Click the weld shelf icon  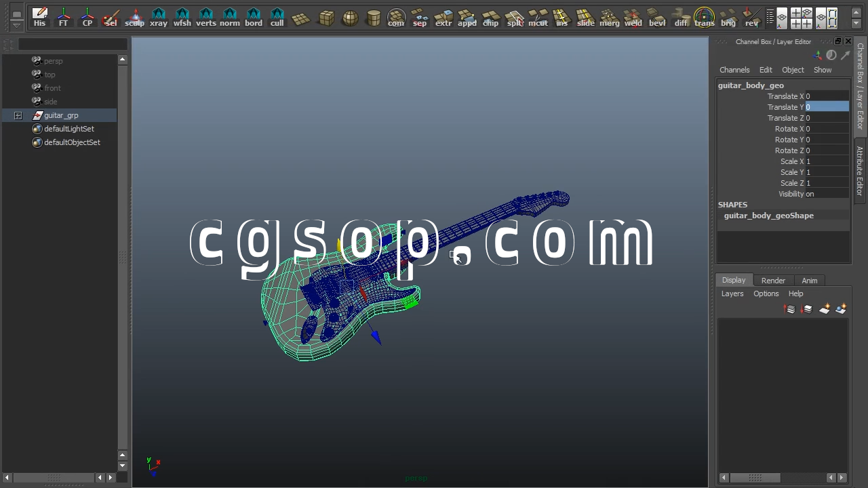pyautogui.click(x=633, y=18)
